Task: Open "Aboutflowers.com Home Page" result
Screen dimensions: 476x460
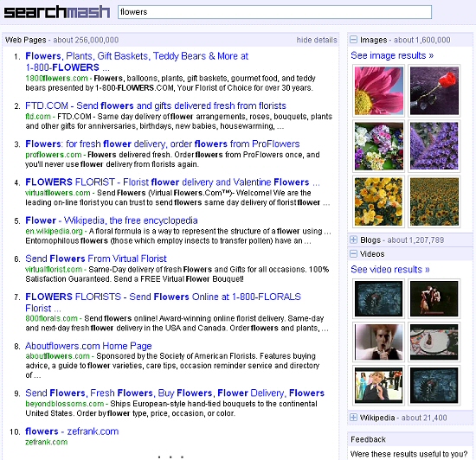Action: (x=88, y=346)
